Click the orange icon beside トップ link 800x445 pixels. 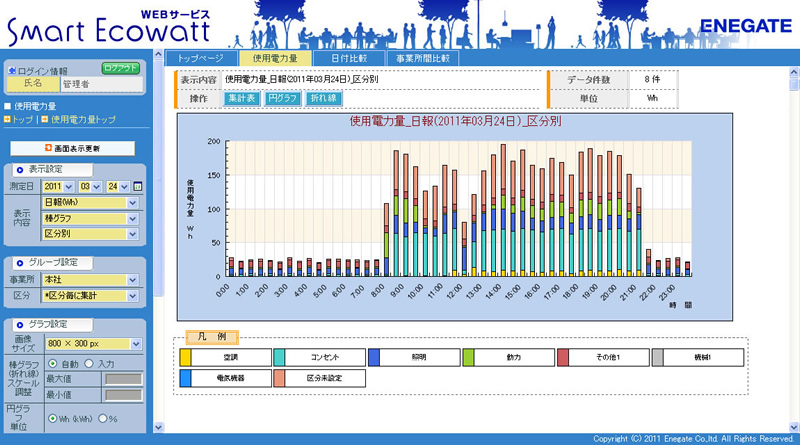click(7, 119)
